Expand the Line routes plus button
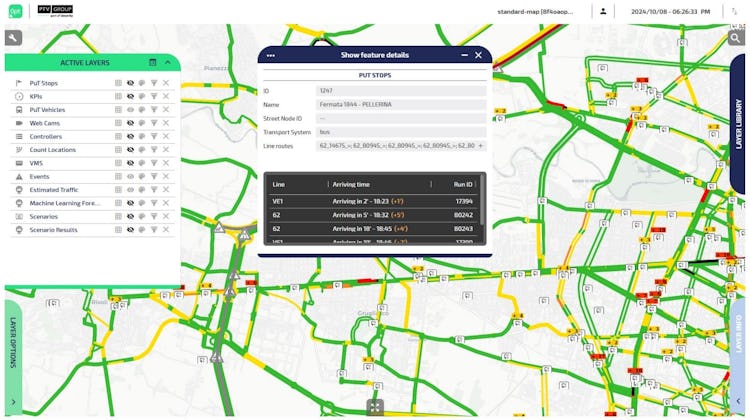The height and width of the screenshot is (420, 750). tap(481, 145)
